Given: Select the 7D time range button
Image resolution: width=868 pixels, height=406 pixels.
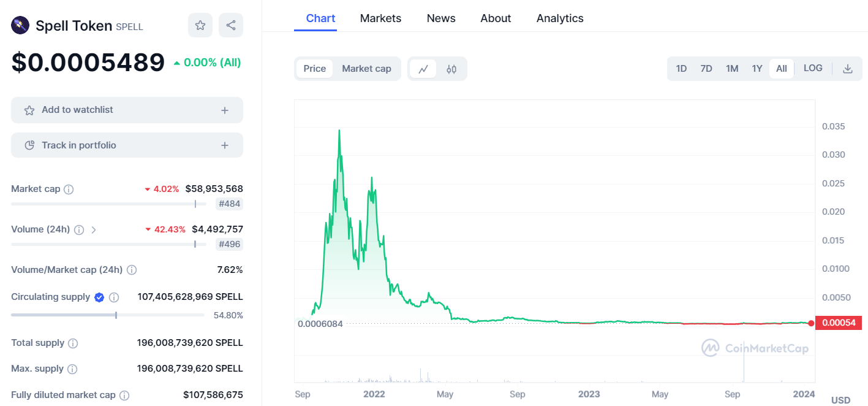Looking at the screenshot, I should (x=706, y=69).
